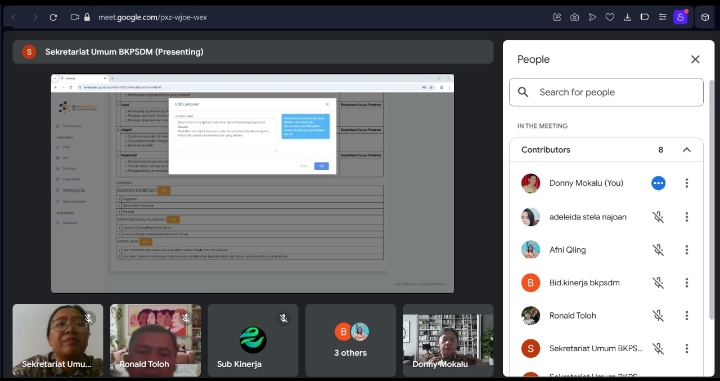Select the 3 others participant tile
720x381 pixels.
pyautogui.click(x=350, y=340)
